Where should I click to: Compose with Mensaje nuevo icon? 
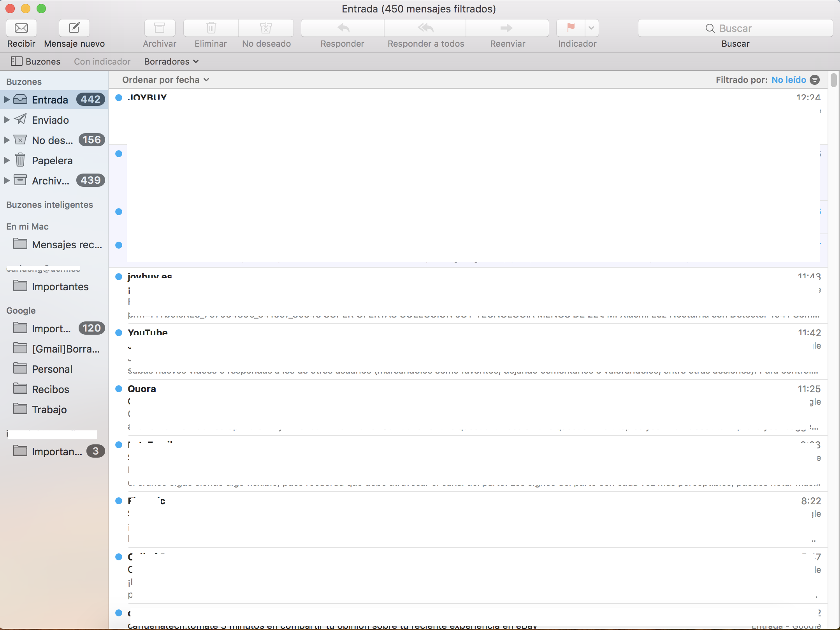tap(74, 28)
